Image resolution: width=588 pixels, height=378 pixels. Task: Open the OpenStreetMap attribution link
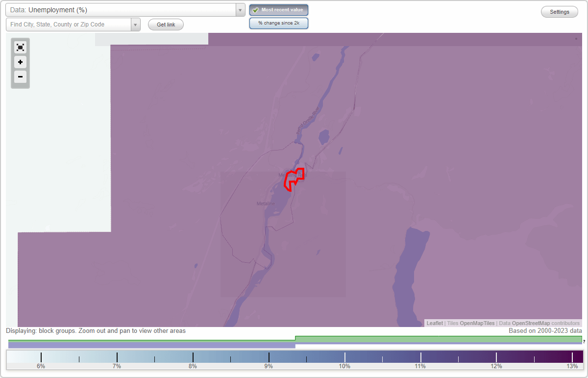(531, 323)
